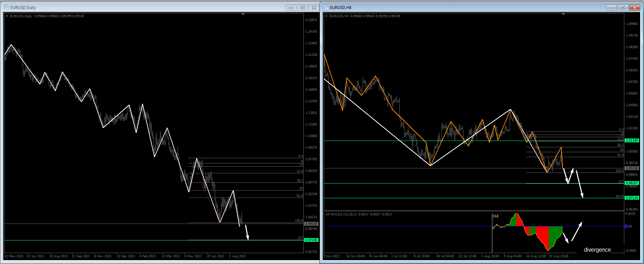Click the 0.97134 price level label
Viewport: 644px width, 264px height.
tap(631, 198)
